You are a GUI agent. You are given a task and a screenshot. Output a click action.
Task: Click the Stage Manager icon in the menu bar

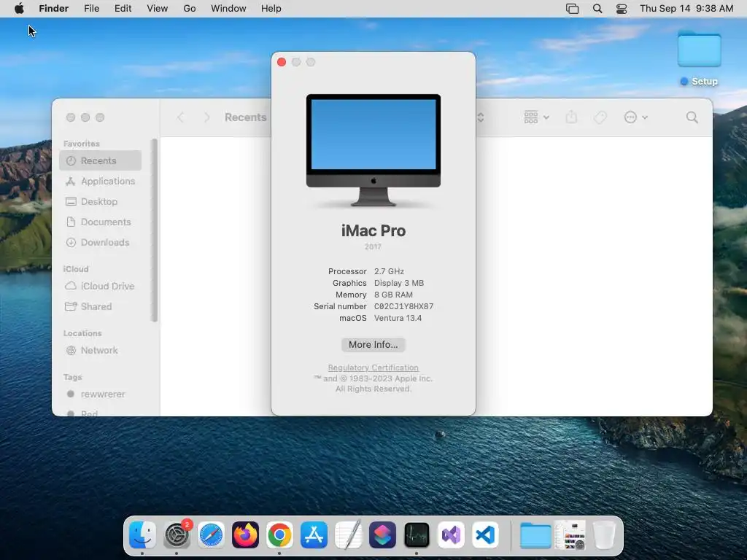coord(572,9)
